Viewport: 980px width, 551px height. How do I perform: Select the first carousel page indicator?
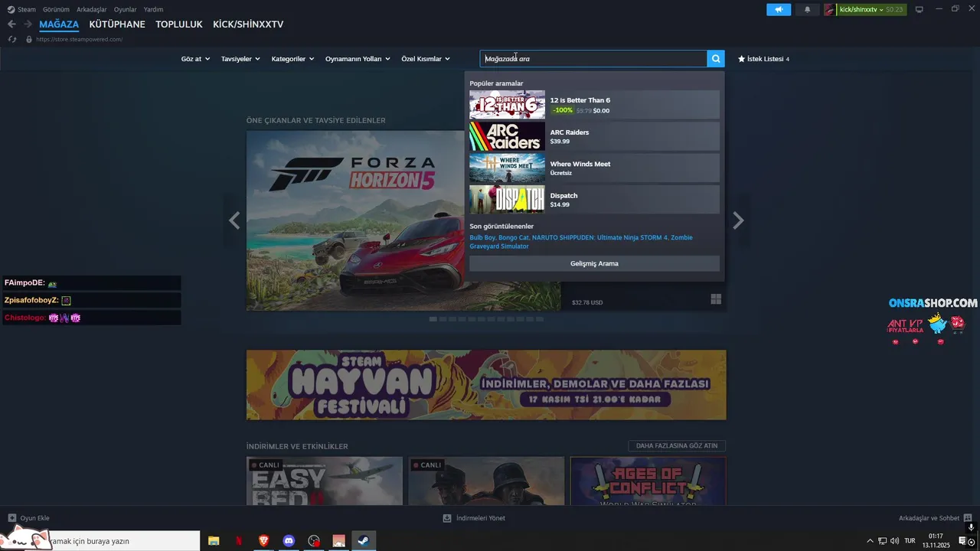[x=433, y=318]
